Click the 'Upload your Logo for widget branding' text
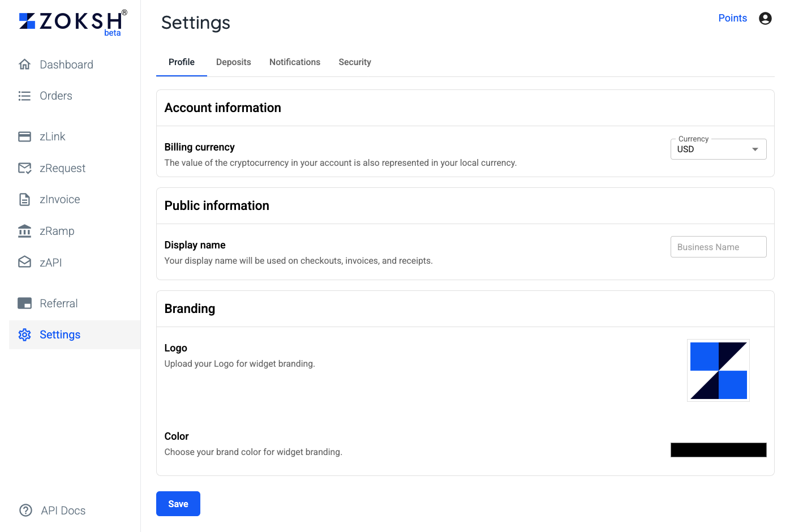790x532 pixels. [239, 364]
